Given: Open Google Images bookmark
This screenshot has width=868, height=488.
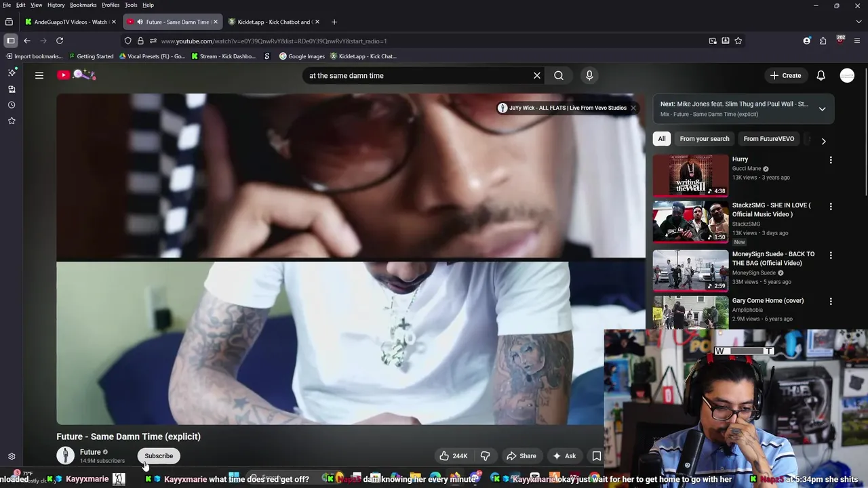Looking at the screenshot, I should (x=302, y=56).
